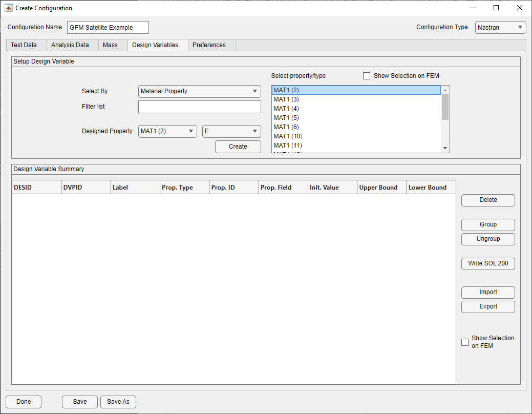Click the Delete button
This screenshot has width=532, height=414.
(488, 200)
